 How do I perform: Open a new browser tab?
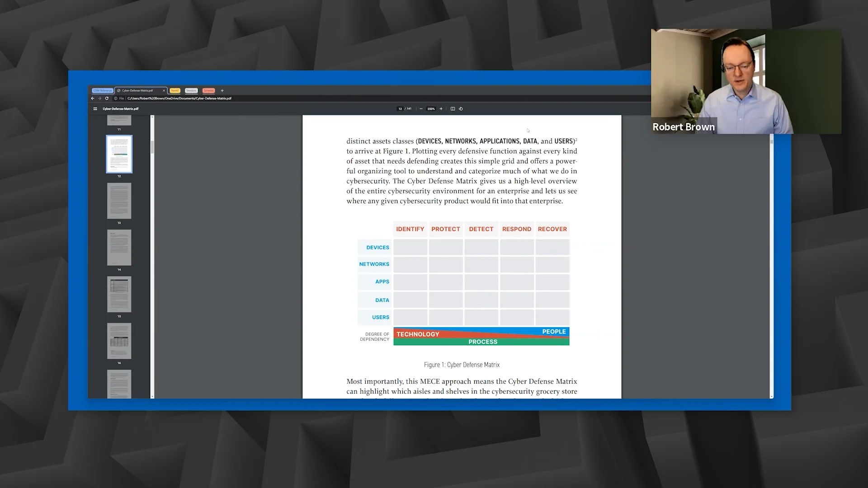[x=222, y=91]
